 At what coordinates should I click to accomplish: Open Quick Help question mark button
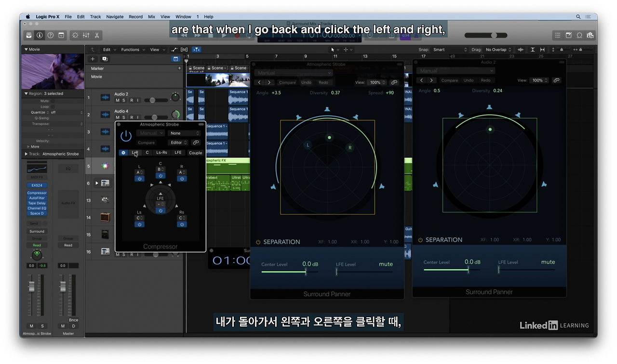click(x=51, y=35)
